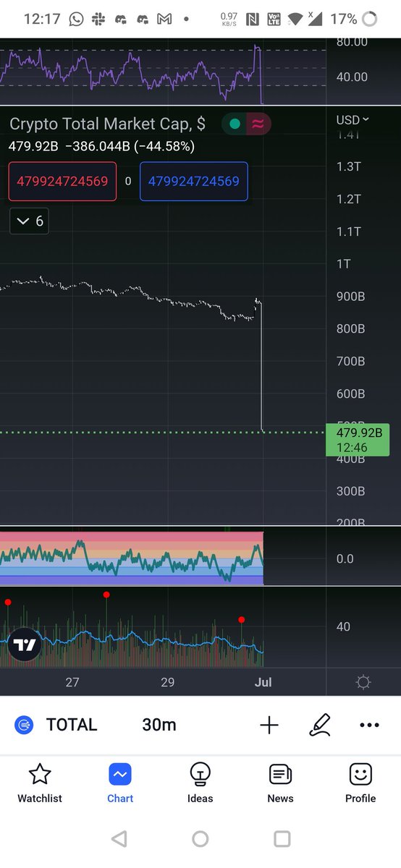Tap the Android home navigation button
Viewport: 401px width, 868px height.
200,839
